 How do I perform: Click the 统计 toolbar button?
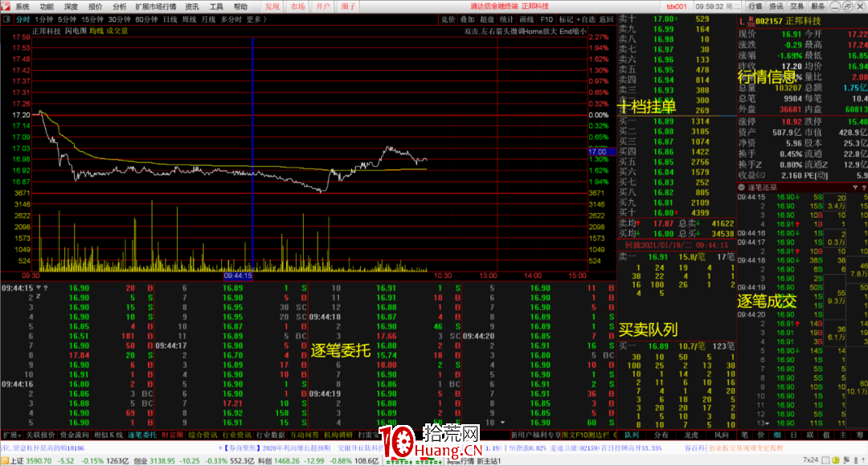(506, 19)
